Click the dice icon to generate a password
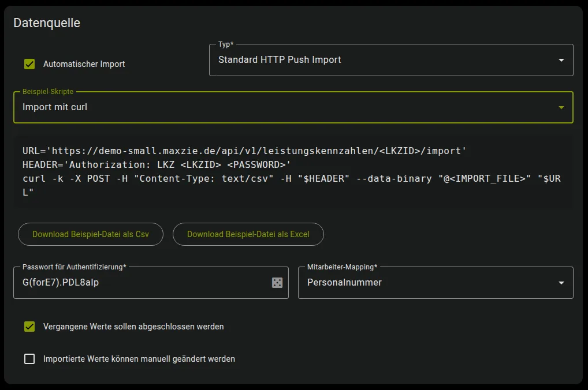The height and width of the screenshot is (390, 588). 276,282
